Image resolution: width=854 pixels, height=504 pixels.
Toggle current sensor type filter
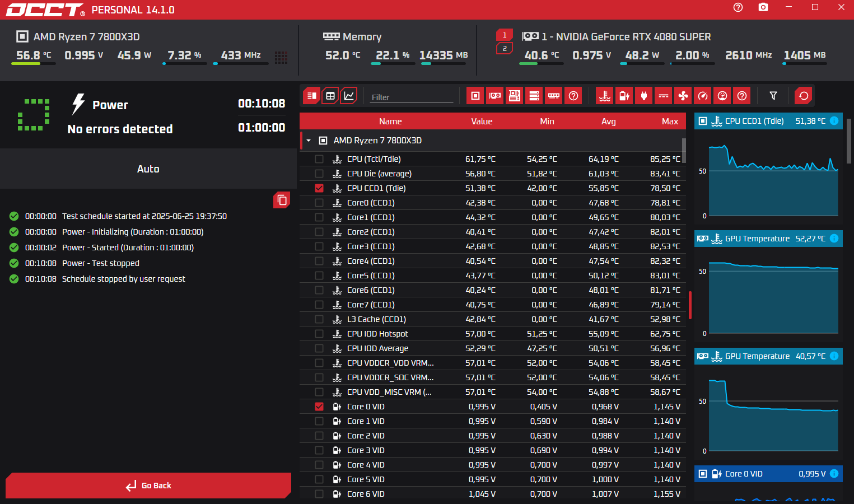coord(664,96)
